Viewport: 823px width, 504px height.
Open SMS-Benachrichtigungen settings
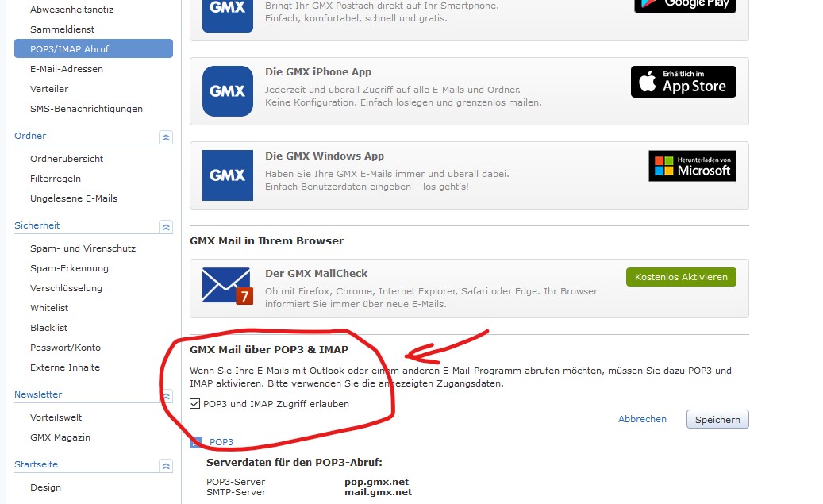click(87, 109)
